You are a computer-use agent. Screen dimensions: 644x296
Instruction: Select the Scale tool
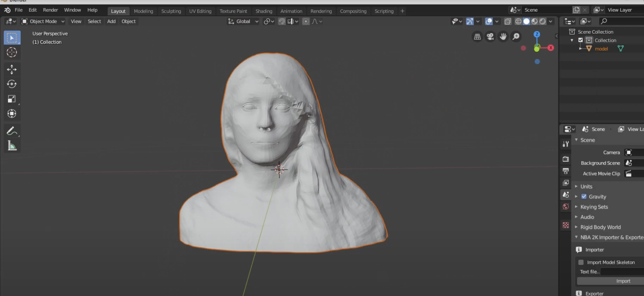12,99
